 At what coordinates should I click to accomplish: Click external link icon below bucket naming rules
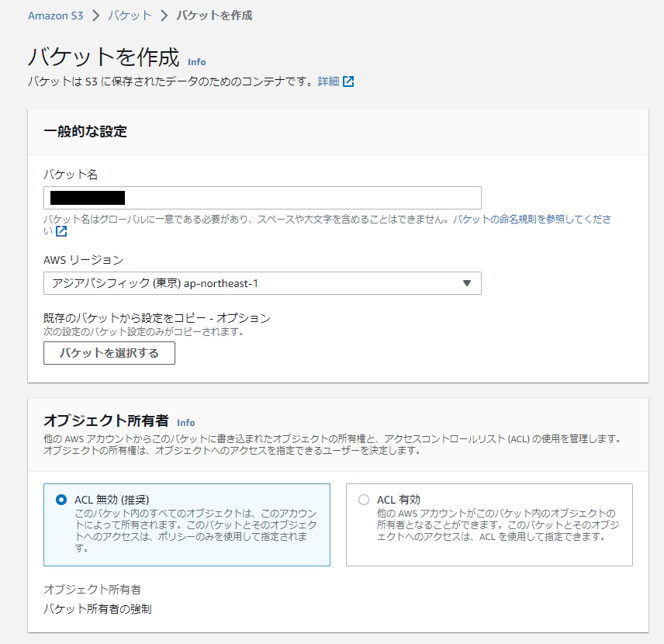pos(61,231)
